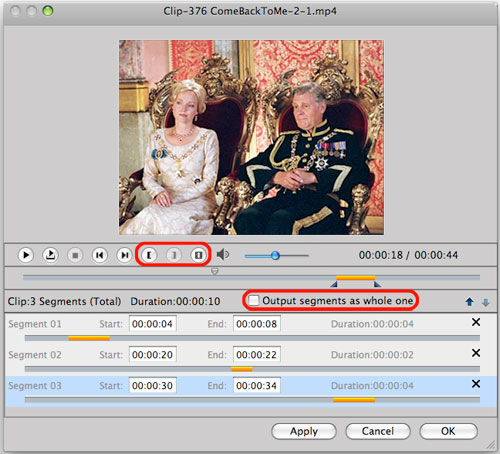Click the 00:00:44 total time readout
Image resolution: width=500 pixels, height=454 pixels.
click(436, 255)
